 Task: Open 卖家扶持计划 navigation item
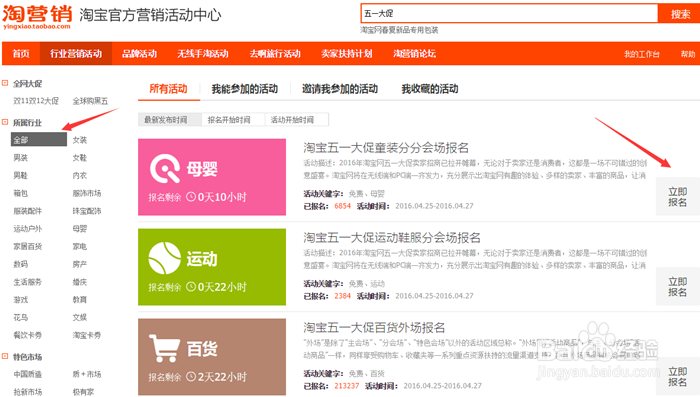click(347, 54)
